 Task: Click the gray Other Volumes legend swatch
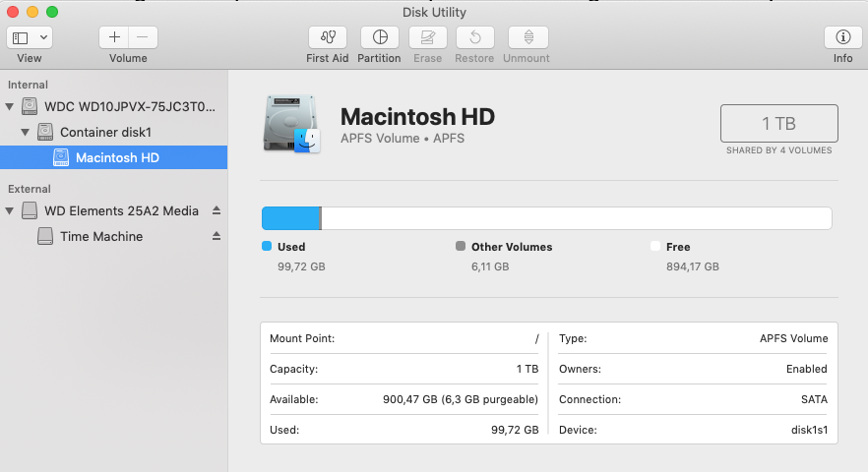click(x=461, y=246)
